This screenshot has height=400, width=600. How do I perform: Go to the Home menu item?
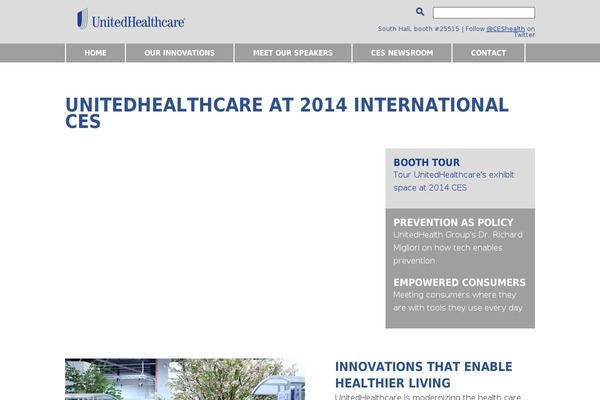[95, 53]
